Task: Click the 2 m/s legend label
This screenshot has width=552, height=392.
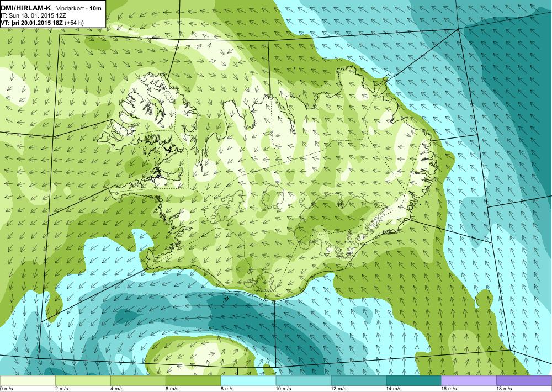Action: point(62,389)
